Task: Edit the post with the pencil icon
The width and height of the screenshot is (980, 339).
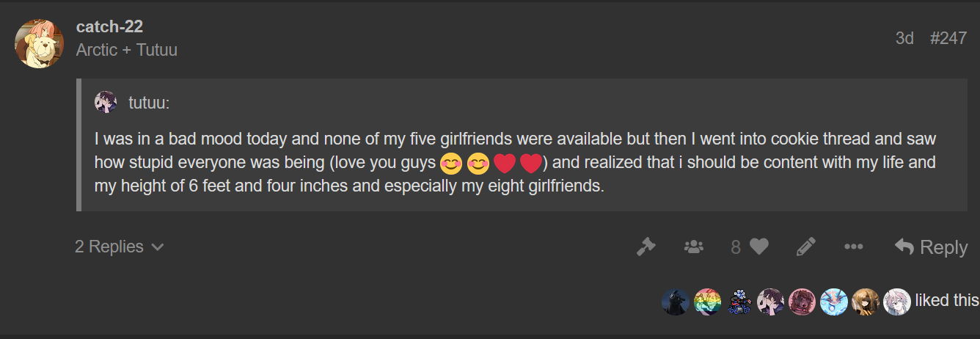Action: pyautogui.click(x=805, y=247)
